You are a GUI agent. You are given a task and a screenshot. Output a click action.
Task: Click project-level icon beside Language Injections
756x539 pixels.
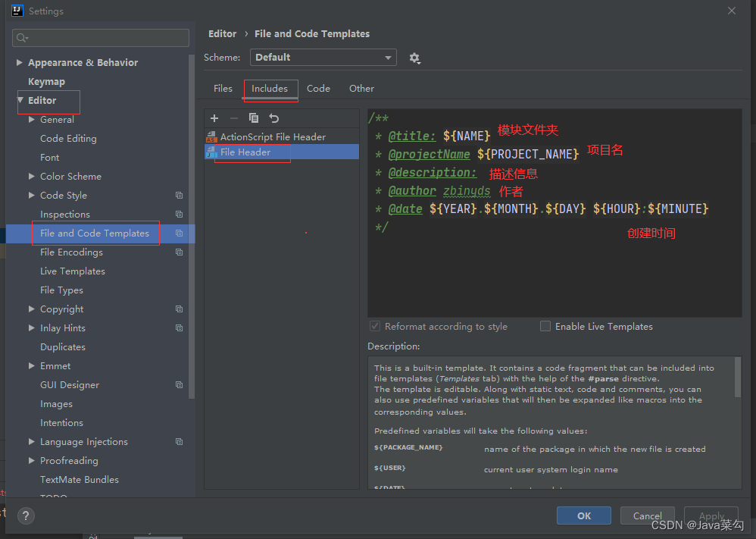pyautogui.click(x=179, y=441)
